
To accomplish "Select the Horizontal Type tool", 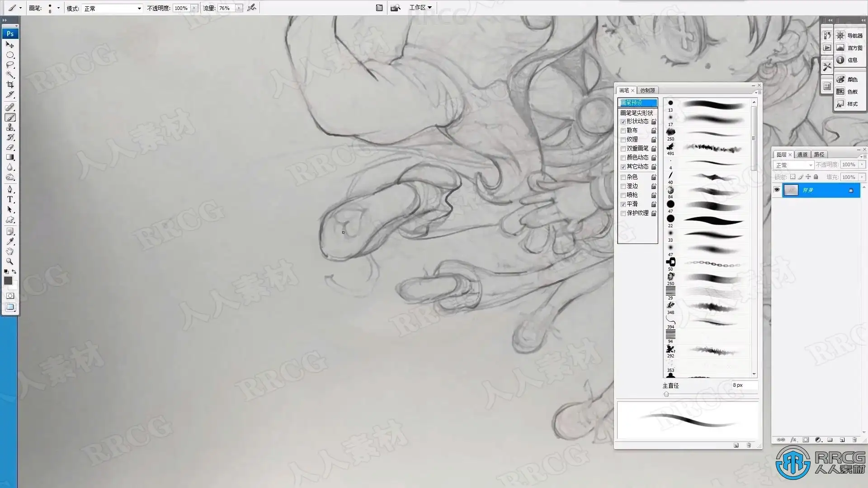I will pos(10,199).
